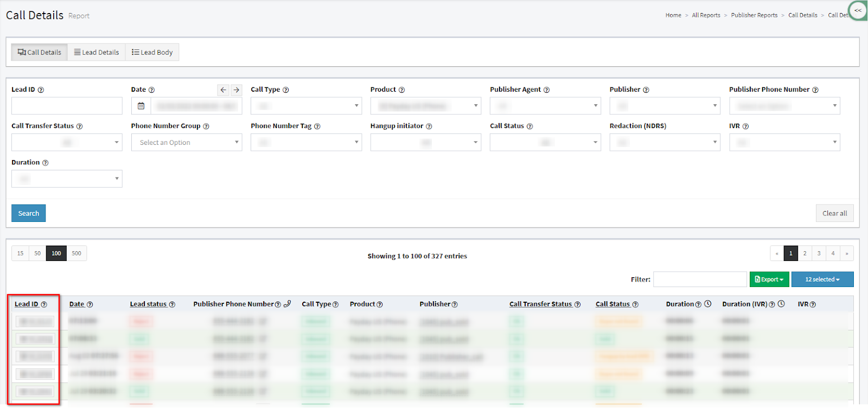
Task: Click the collapse panel arrow circle icon
Action: (x=858, y=10)
